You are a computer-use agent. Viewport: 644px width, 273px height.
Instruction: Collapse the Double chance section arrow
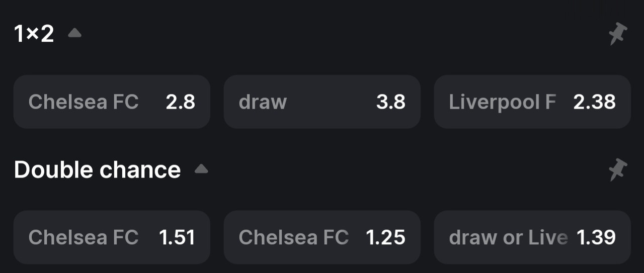pyautogui.click(x=201, y=168)
